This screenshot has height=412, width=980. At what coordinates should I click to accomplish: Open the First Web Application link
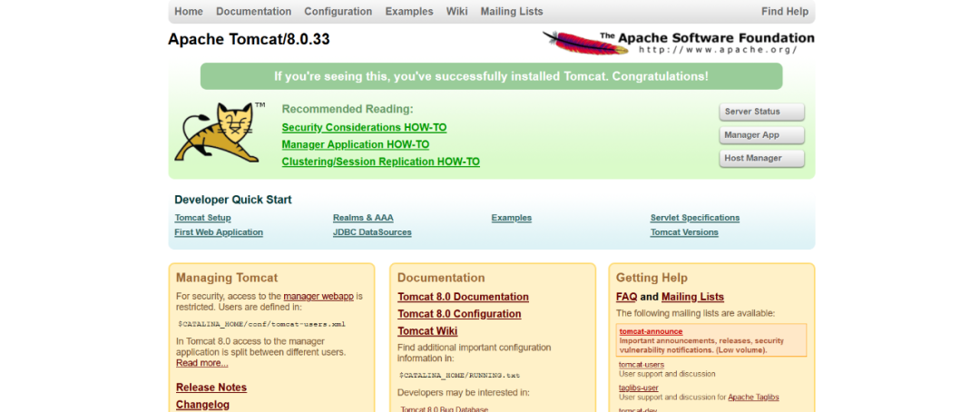pyautogui.click(x=219, y=232)
